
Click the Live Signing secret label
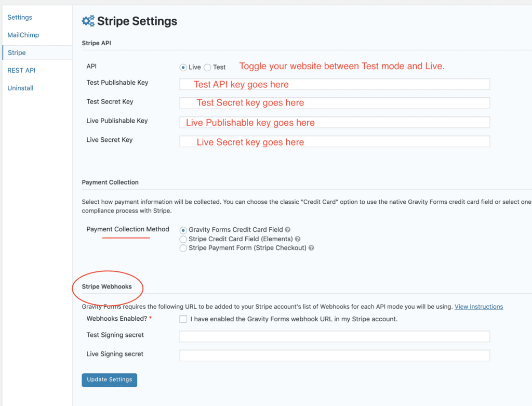click(x=115, y=353)
